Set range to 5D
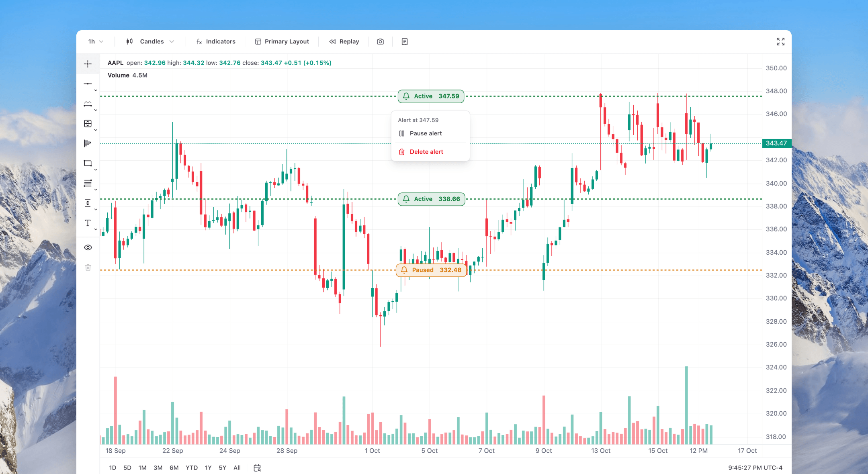Image resolution: width=868 pixels, height=474 pixels. coord(127,468)
